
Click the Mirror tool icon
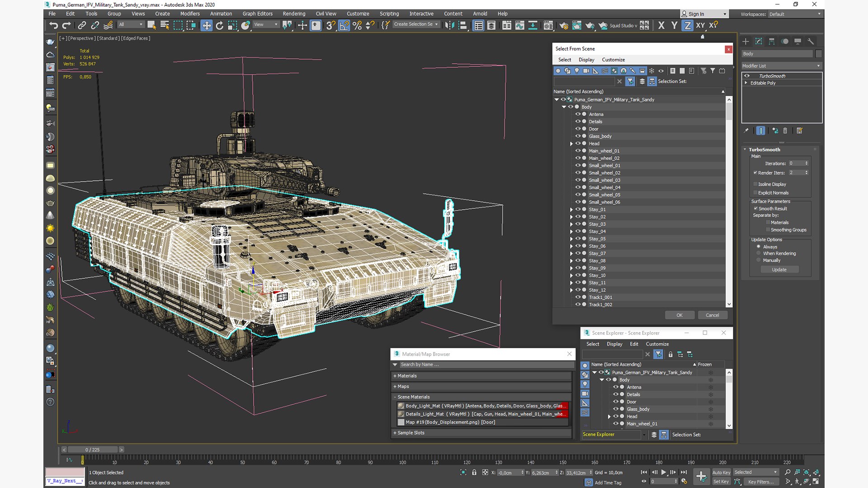point(449,25)
